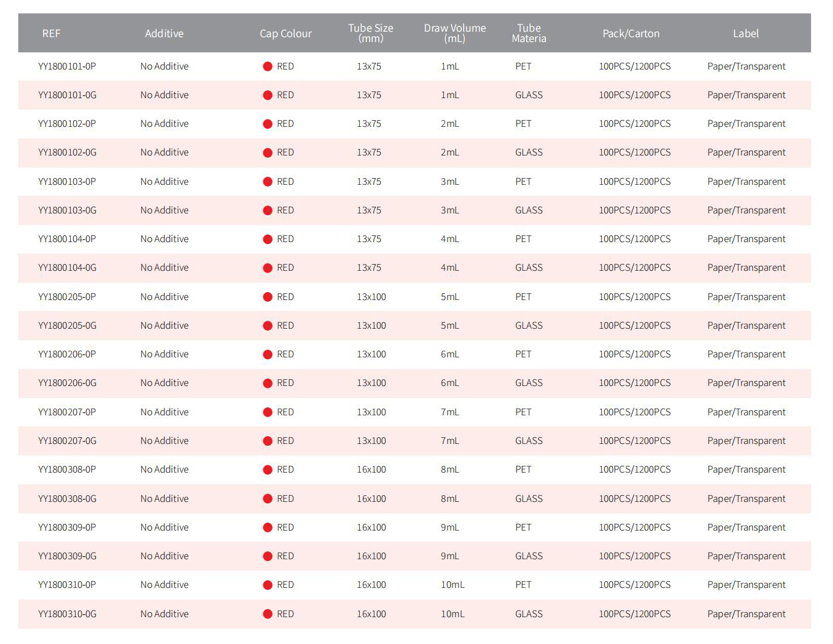This screenshot has width=833, height=644.
Task: Click the Label column header
Action: click(746, 34)
